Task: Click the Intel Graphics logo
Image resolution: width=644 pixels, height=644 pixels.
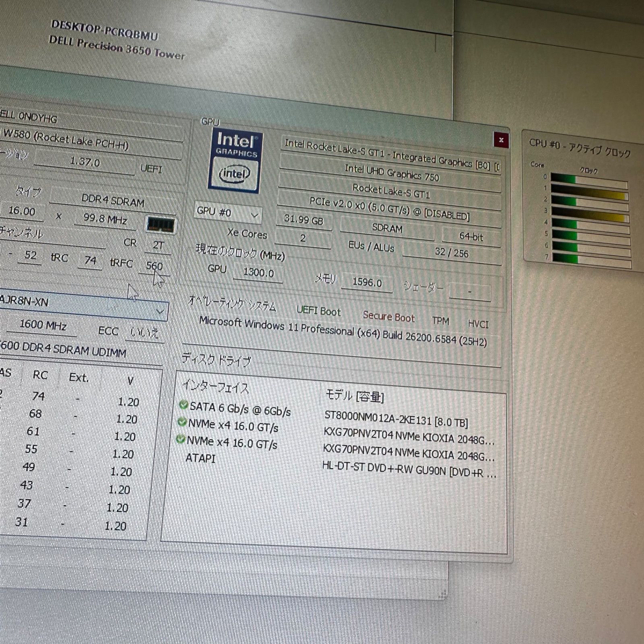Action: click(235, 161)
